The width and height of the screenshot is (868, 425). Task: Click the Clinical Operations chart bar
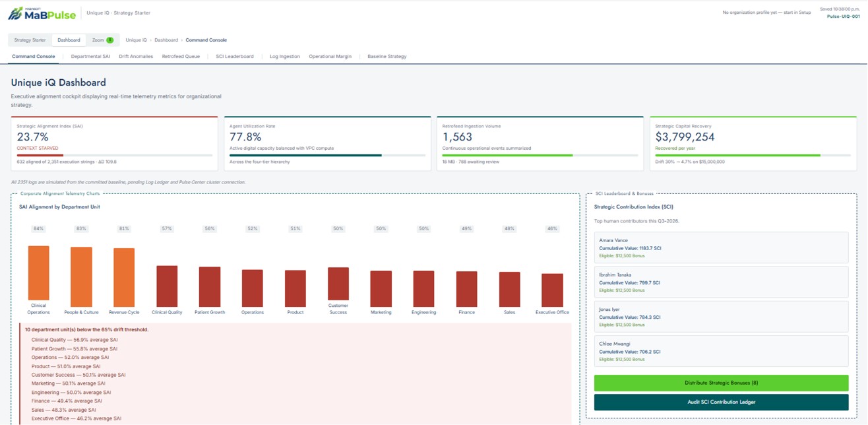click(x=38, y=273)
